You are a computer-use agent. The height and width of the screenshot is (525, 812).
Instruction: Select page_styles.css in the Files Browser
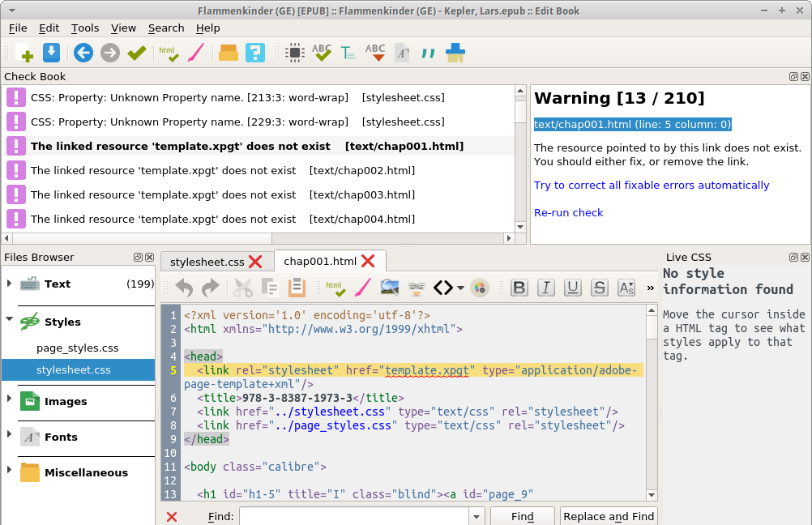click(78, 348)
